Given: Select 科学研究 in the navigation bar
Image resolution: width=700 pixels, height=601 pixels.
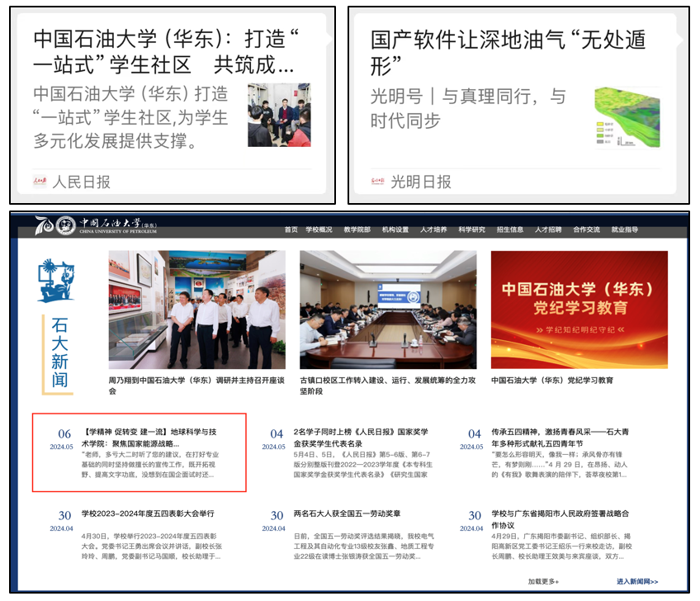Looking at the screenshot, I should (472, 230).
